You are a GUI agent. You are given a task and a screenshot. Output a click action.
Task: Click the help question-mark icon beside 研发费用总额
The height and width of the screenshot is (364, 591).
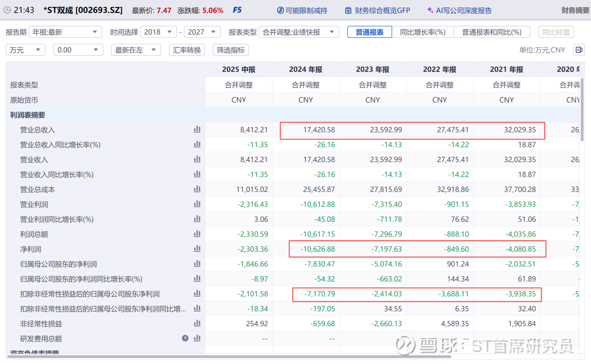click(x=185, y=338)
